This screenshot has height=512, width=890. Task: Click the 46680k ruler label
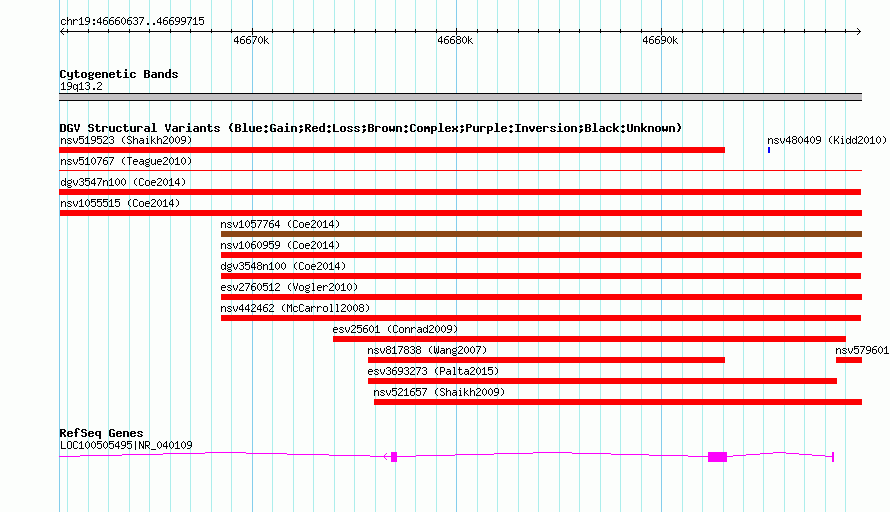point(455,40)
